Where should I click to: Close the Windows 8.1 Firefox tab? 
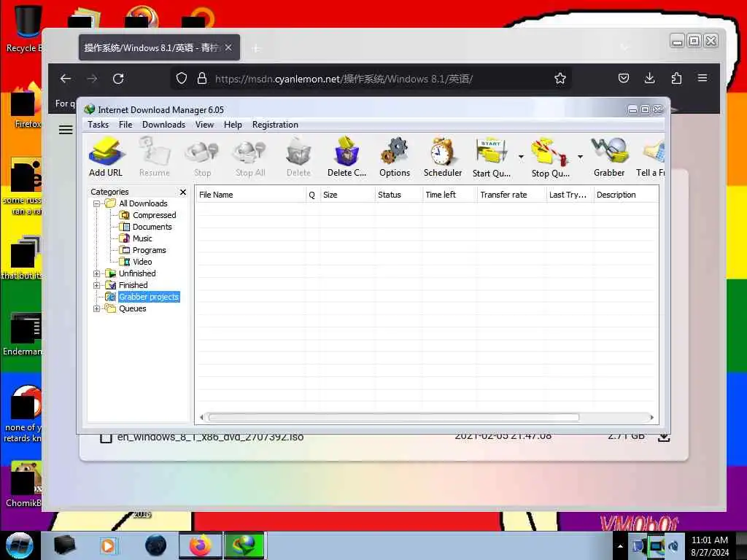[x=228, y=47]
